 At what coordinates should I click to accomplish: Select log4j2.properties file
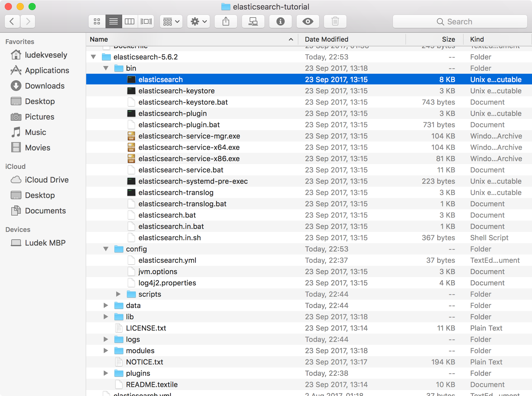167,283
